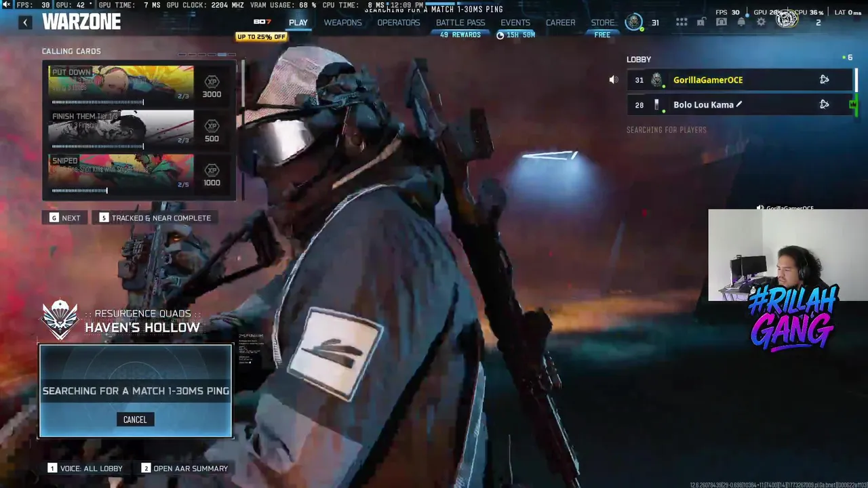Click the 49 Rewards label
868x488 pixels.
pyautogui.click(x=460, y=35)
